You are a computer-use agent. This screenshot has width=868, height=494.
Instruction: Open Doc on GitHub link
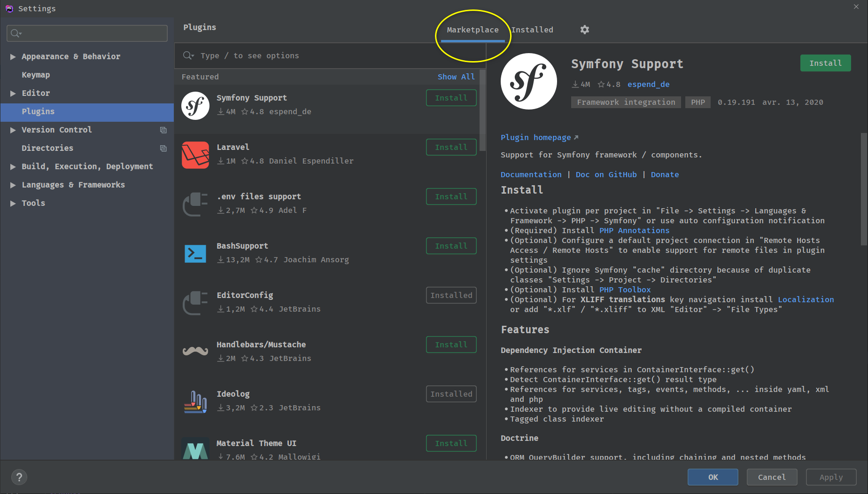[606, 174]
